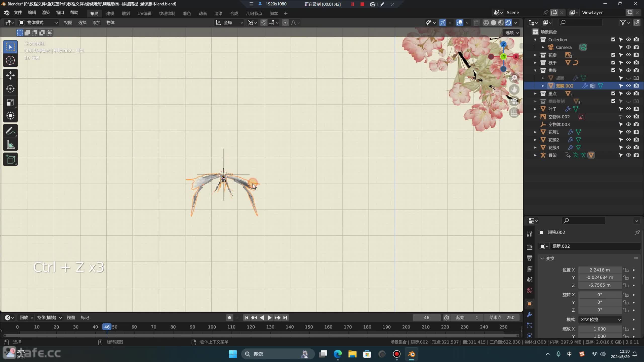Jump to the first frame
This screenshot has height=362, width=644.
tap(246, 318)
